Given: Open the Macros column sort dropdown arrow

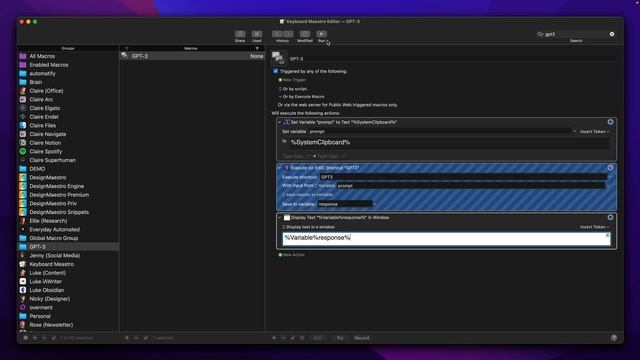Looking at the screenshot, I should pos(257,49).
